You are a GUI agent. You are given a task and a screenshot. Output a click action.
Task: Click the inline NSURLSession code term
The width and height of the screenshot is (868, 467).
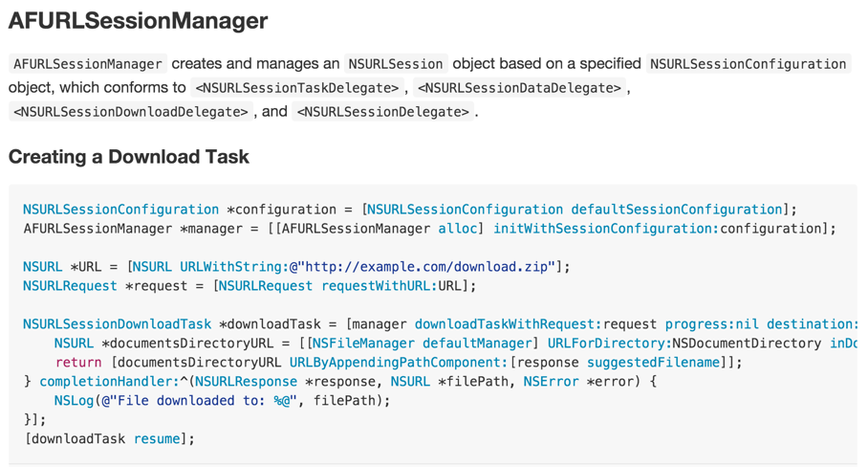click(x=396, y=64)
